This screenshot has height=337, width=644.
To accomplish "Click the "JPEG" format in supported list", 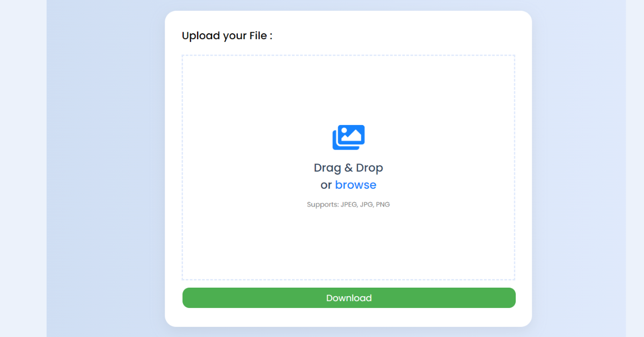I will [349, 204].
